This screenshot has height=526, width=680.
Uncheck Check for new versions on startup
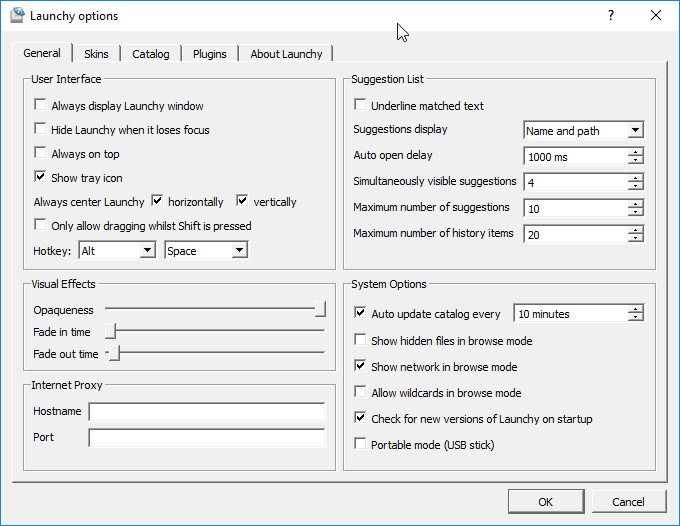pos(360,417)
